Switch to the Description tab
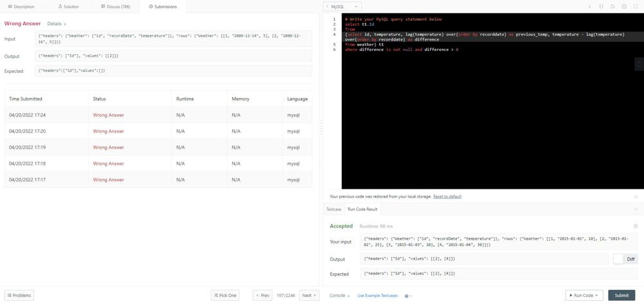The height and width of the screenshot is (304, 644). 21,6
